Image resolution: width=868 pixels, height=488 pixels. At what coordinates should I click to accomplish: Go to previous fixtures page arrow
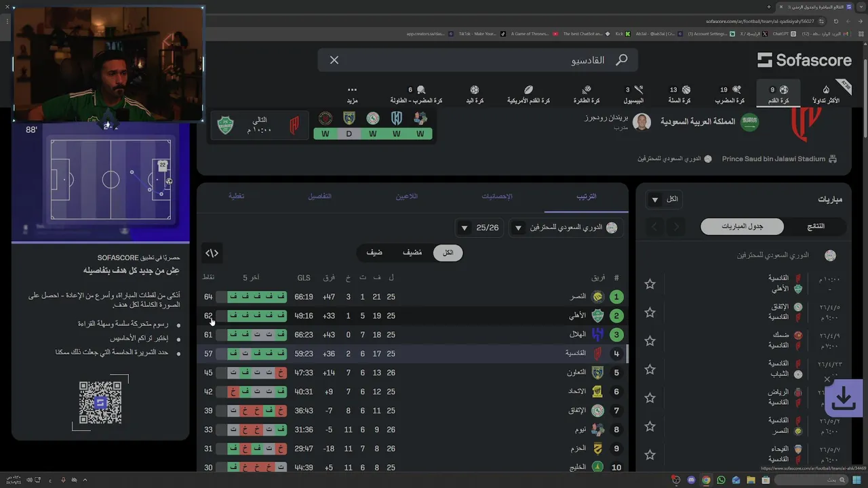(676, 226)
